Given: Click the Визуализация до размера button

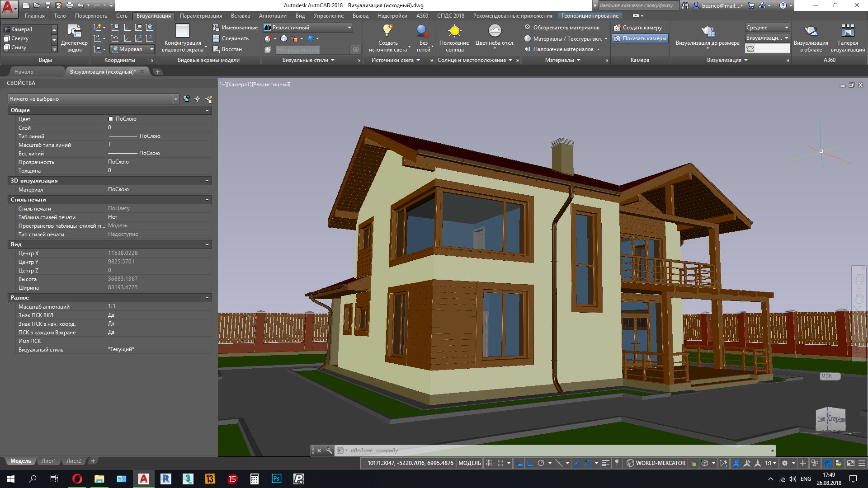Looking at the screenshot, I should [x=707, y=33].
